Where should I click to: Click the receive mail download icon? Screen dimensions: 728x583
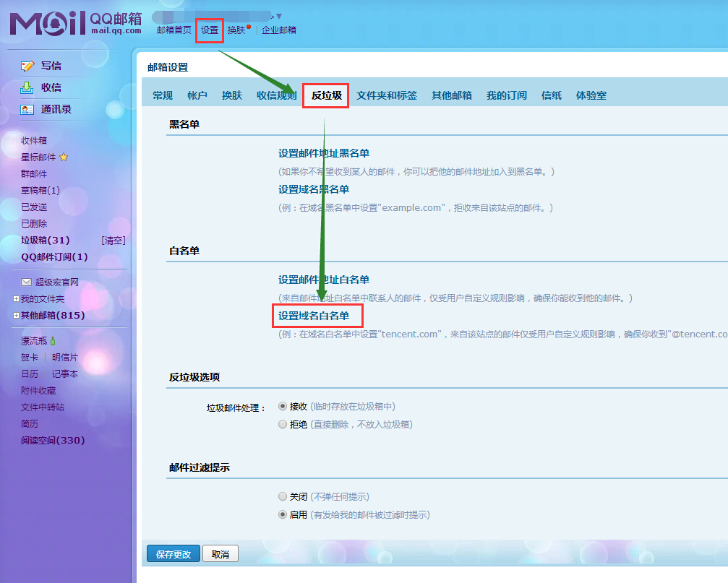pyautogui.click(x=27, y=87)
